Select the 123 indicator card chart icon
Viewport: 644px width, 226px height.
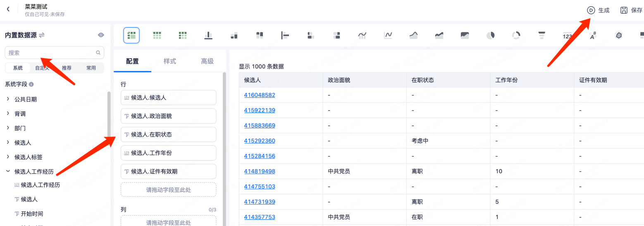pos(567,36)
